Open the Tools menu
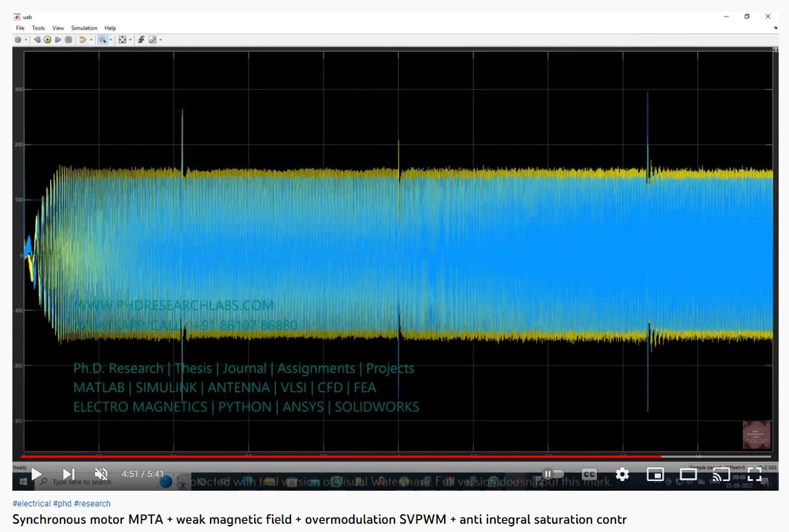 38,28
